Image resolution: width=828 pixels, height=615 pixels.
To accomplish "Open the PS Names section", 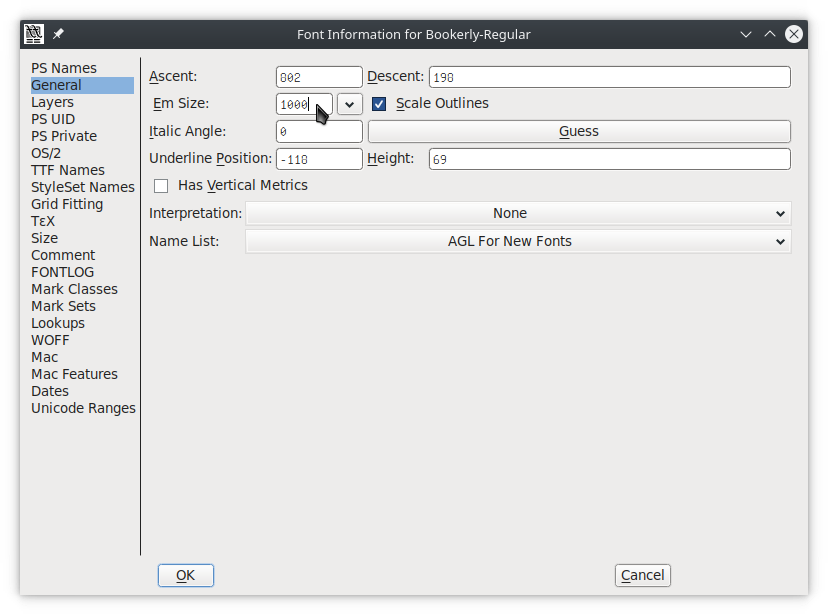I will pos(64,68).
